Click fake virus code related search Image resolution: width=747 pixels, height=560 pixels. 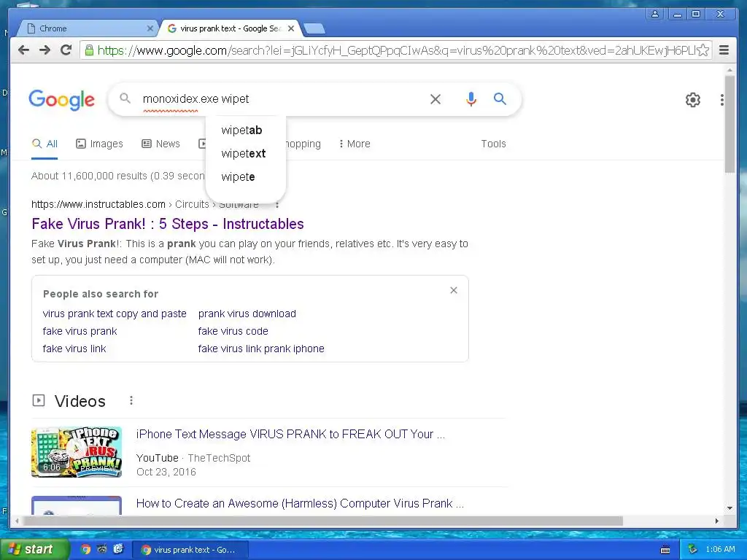(x=233, y=332)
